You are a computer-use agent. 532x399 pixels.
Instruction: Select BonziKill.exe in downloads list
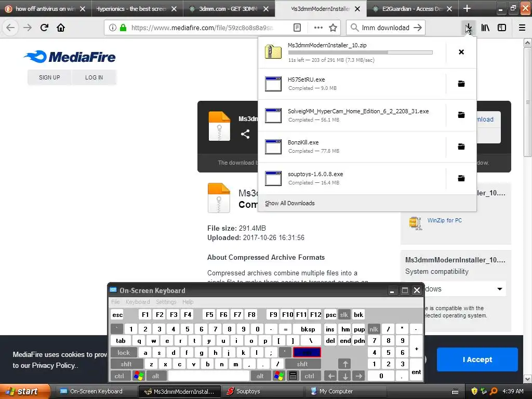[352, 147]
